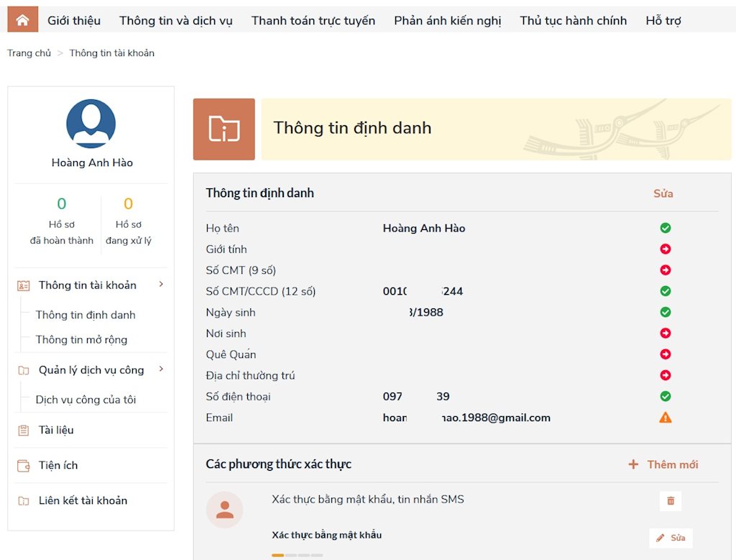736x560 pixels.
Task: Go to home via house icon
Action: click(x=22, y=19)
